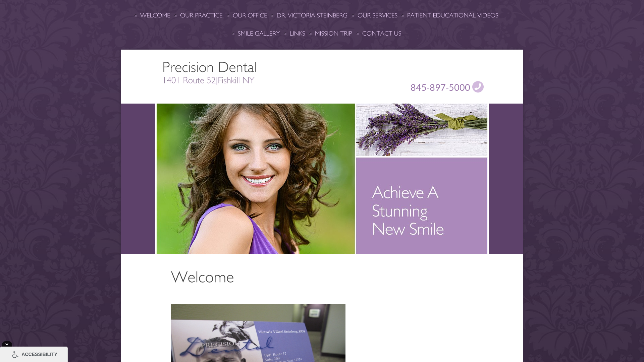Click the Links navigation item

point(297,34)
